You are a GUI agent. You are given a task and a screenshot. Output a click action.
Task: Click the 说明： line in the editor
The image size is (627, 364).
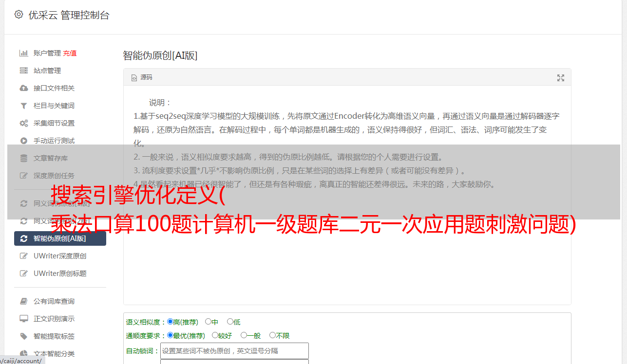click(x=160, y=103)
